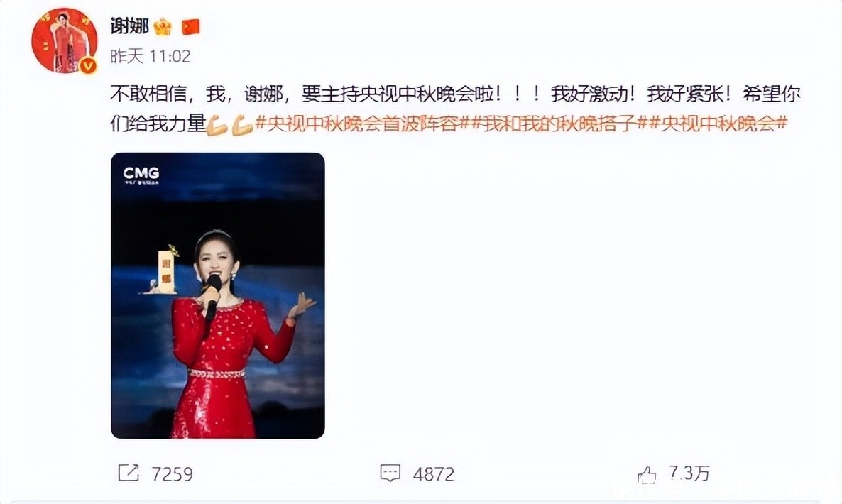Click the CMG logo in the photo

tap(141, 175)
